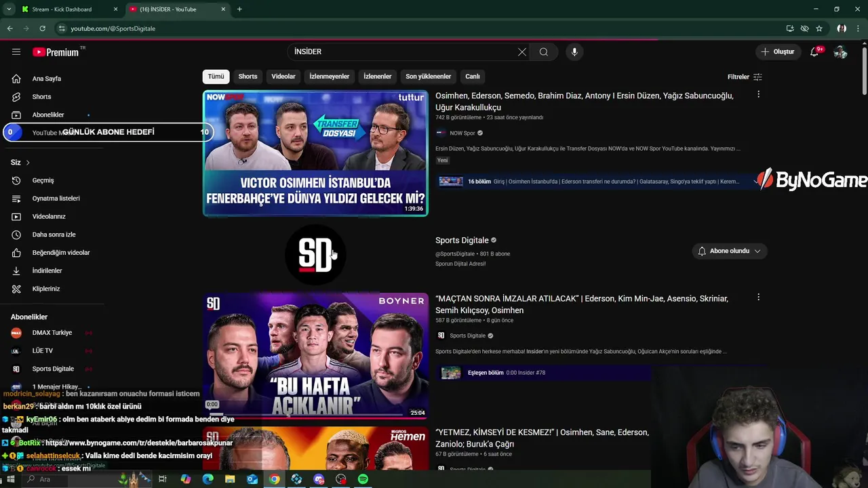
Task: Go back with the browser back arrow
Action: click(x=10, y=28)
